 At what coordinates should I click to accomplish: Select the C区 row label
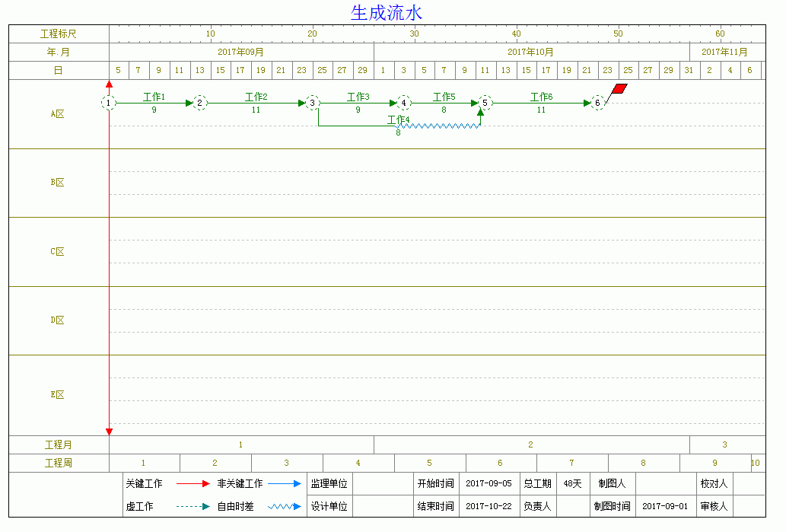58,252
